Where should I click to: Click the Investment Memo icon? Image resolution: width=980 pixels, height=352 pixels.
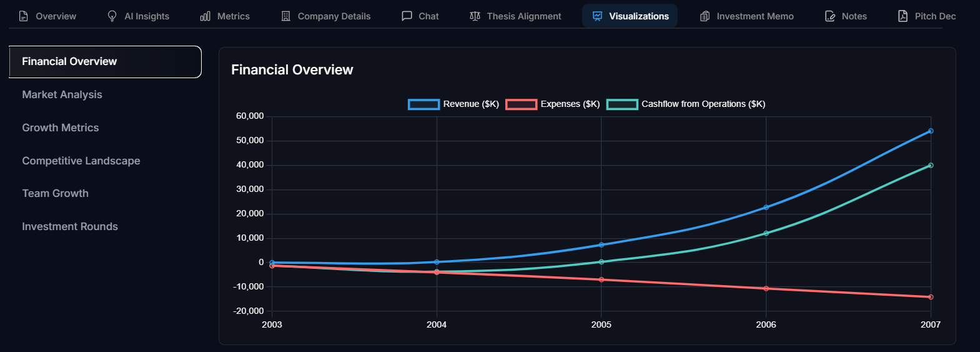point(705,16)
